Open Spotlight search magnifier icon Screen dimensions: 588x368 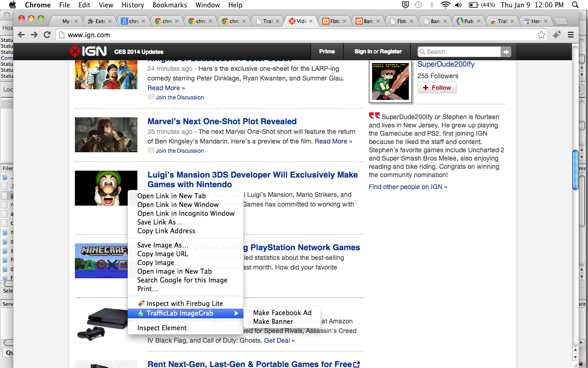coord(576,5)
